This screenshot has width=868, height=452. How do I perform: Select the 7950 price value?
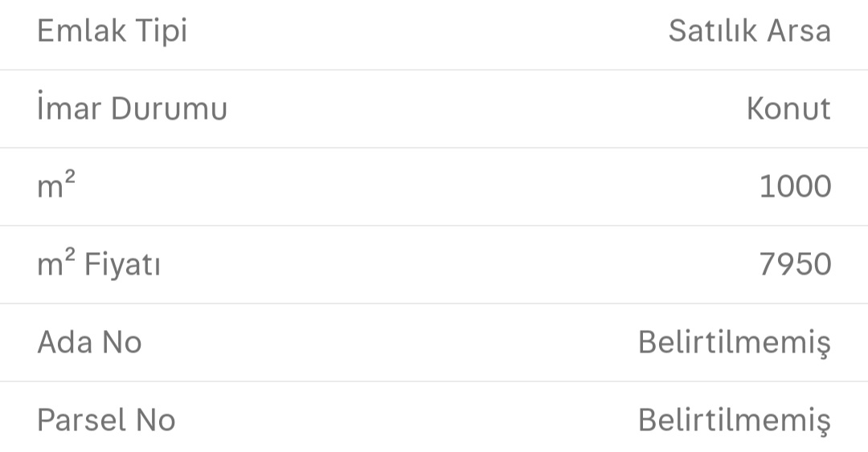coord(795,264)
